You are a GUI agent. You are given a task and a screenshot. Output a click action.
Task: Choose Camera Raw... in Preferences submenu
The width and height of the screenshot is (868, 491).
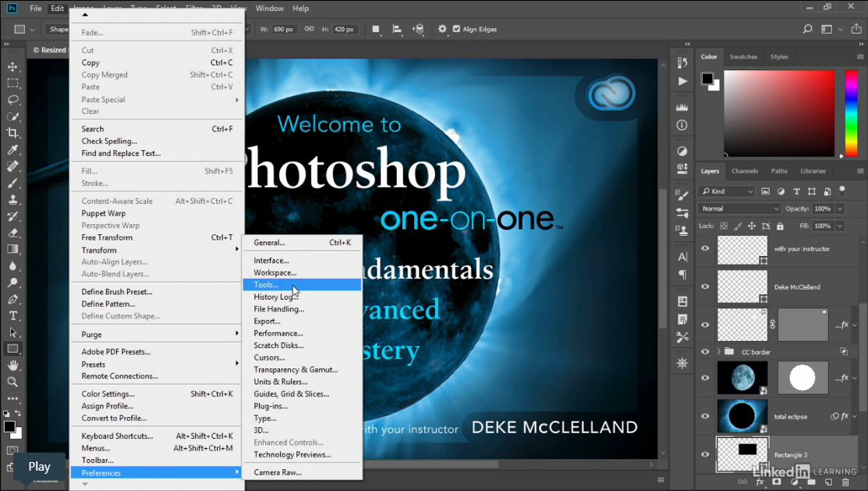302,473
